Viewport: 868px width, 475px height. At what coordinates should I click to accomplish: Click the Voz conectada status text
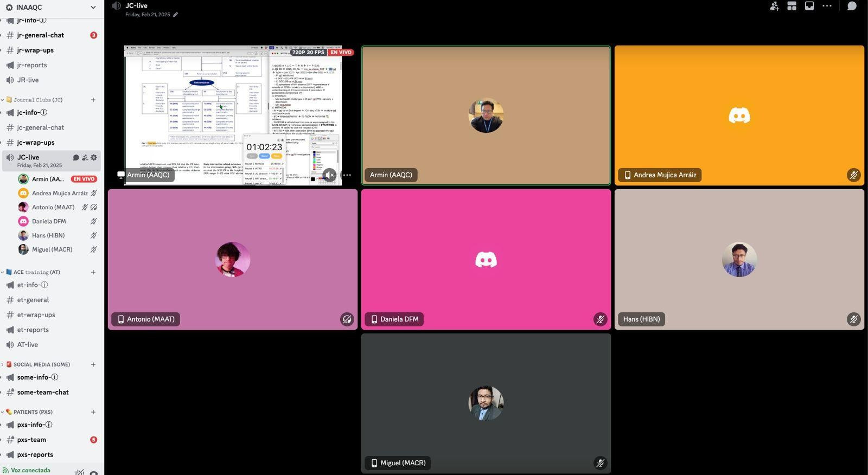tap(30, 470)
